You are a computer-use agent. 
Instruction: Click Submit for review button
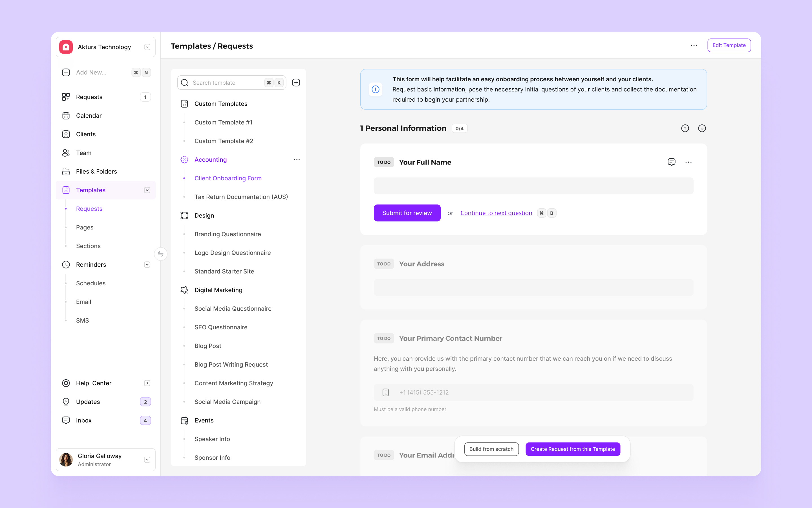(407, 213)
